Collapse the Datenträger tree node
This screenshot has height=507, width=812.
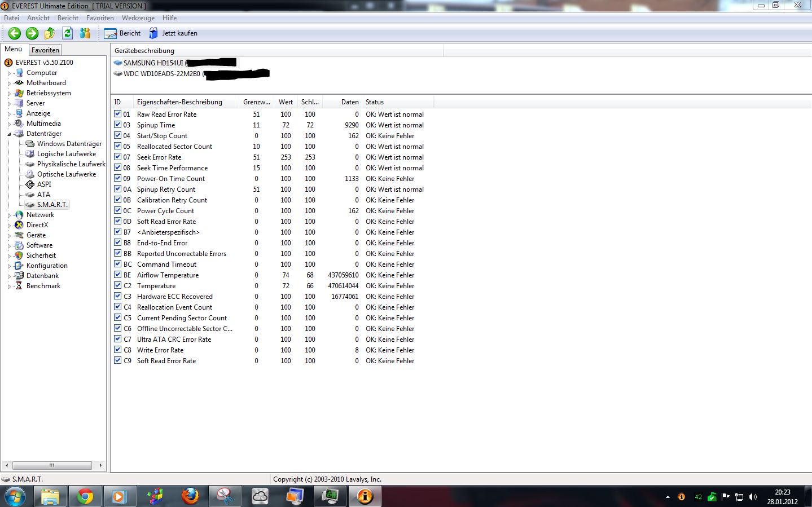9,134
